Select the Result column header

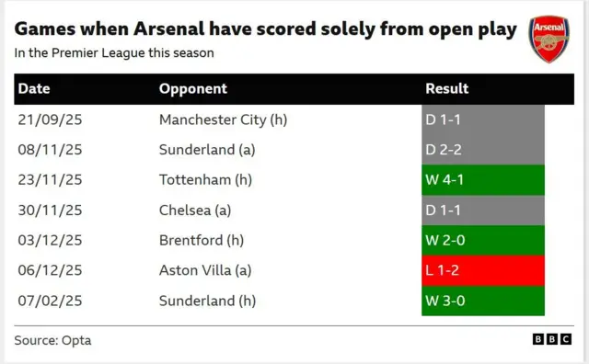click(x=447, y=89)
